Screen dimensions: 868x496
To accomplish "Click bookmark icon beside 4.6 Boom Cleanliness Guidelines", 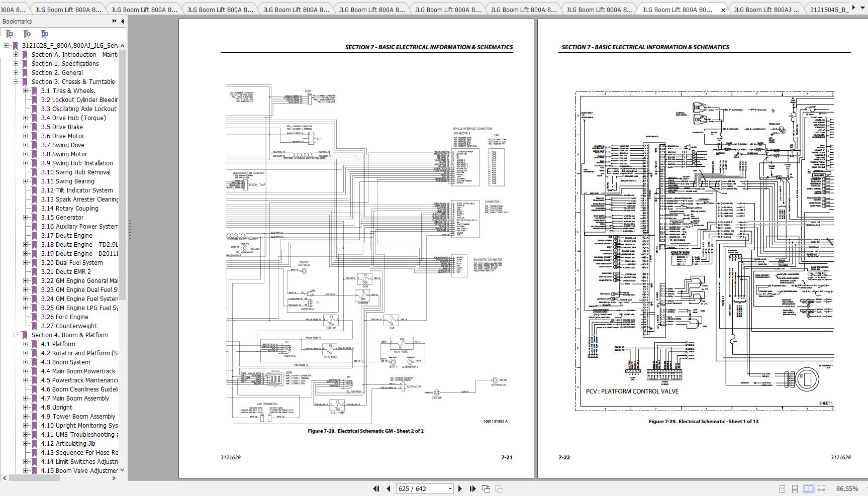I will (34, 389).
